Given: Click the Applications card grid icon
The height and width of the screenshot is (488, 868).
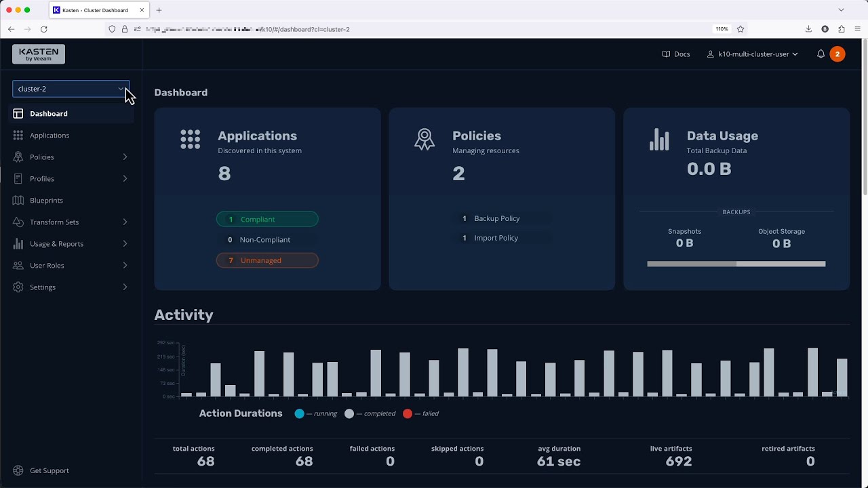Looking at the screenshot, I should pos(191,140).
